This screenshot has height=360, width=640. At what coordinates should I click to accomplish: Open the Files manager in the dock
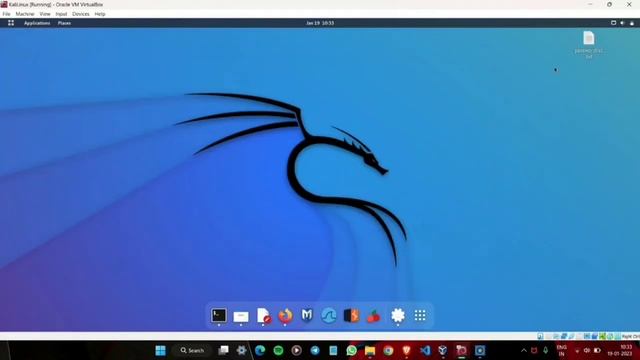pos(241,316)
